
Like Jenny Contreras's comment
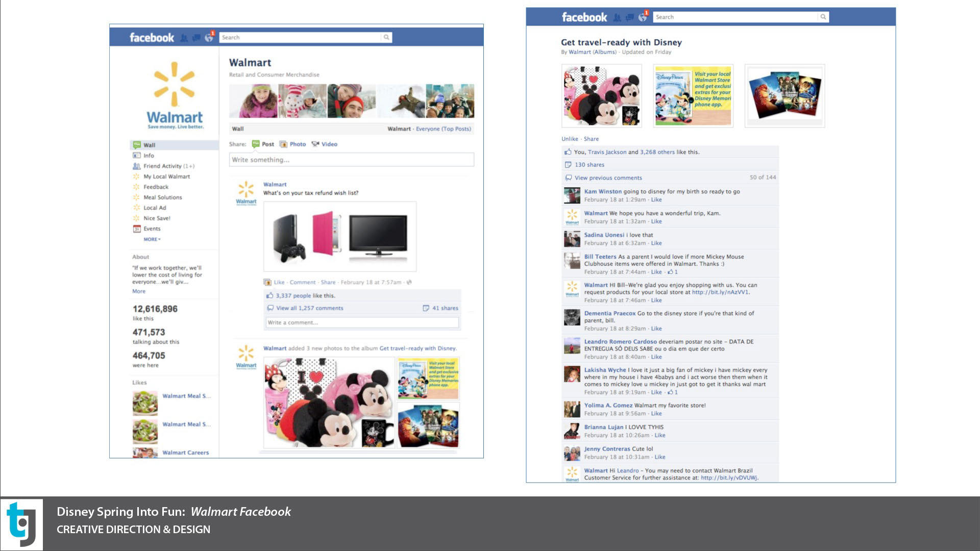[x=660, y=457]
